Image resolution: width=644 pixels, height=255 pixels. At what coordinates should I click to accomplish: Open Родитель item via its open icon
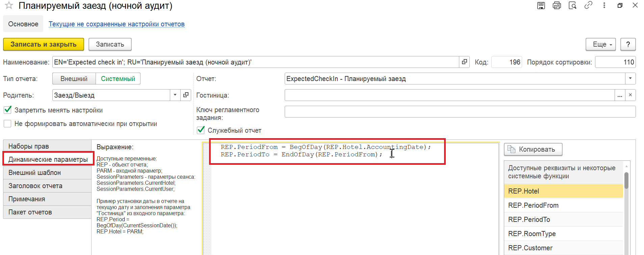click(186, 95)
